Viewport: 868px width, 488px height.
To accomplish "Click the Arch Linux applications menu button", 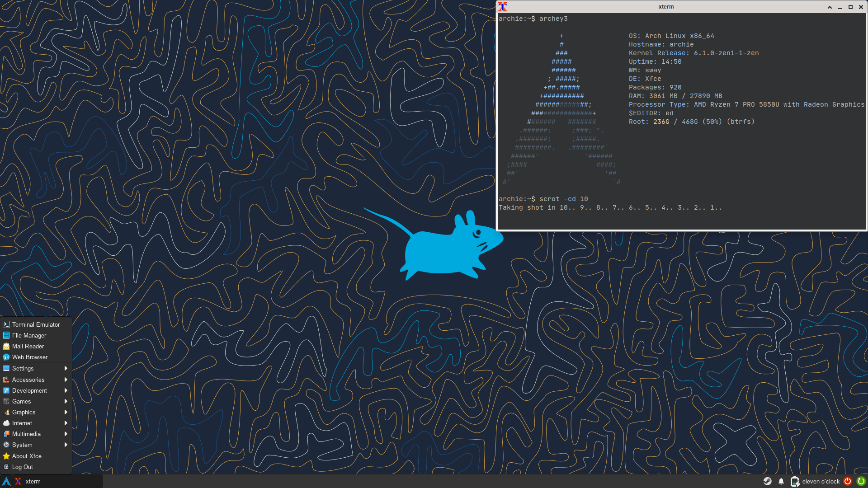I will [x=6, y=481].
